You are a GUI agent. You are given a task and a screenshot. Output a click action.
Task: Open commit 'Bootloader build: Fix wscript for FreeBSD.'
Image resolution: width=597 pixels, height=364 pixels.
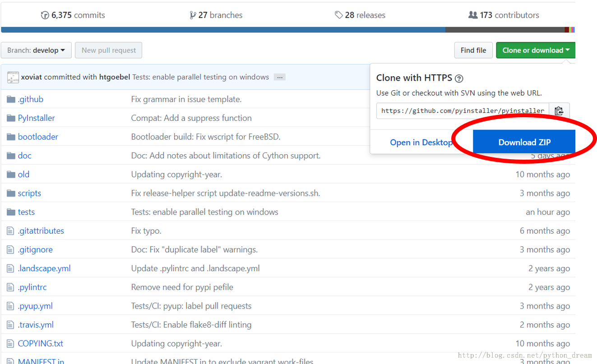206,137
